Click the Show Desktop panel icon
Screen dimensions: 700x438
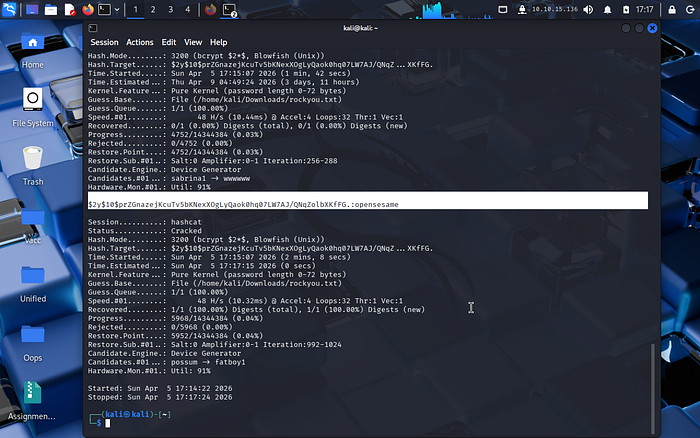point(32,9)
